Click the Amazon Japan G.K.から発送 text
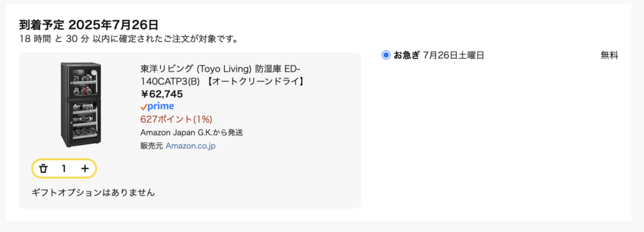 [192, 133]
